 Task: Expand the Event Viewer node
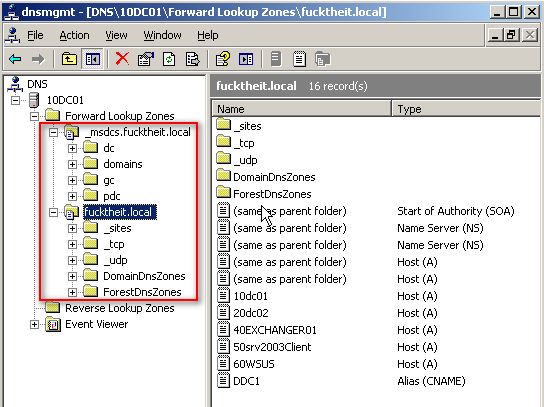(34, 325)
